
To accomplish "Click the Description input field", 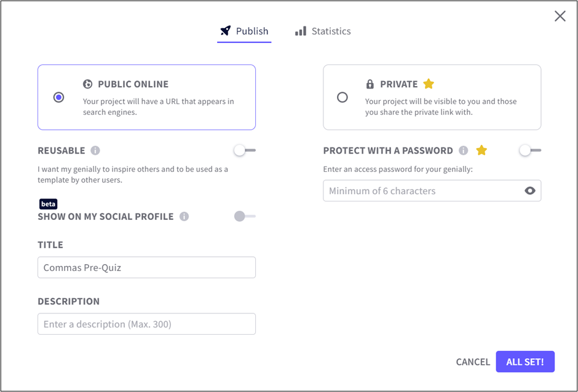I will coord(146,324).
